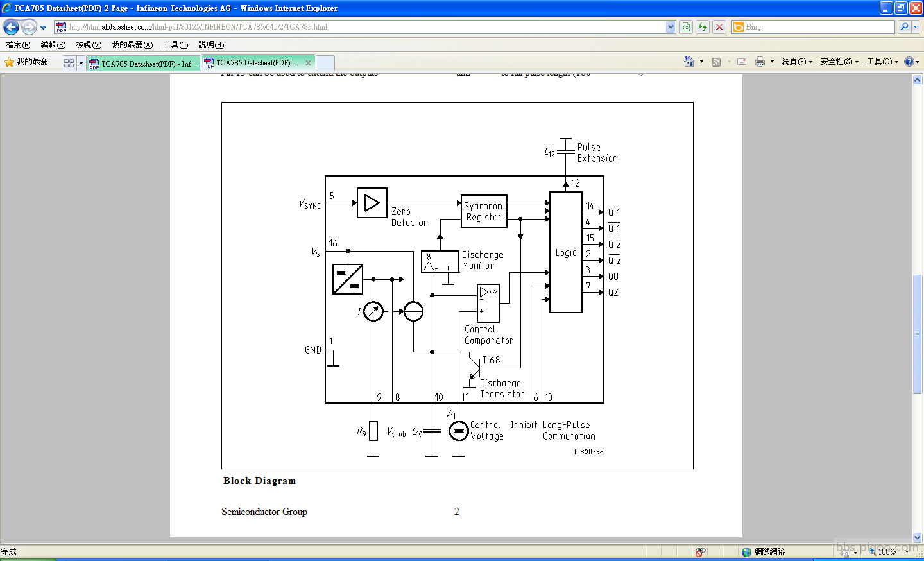This screenshot has height=561, width=924.
Task: Click the Quick Tabs grid icon
Action: tap(69, 63)
